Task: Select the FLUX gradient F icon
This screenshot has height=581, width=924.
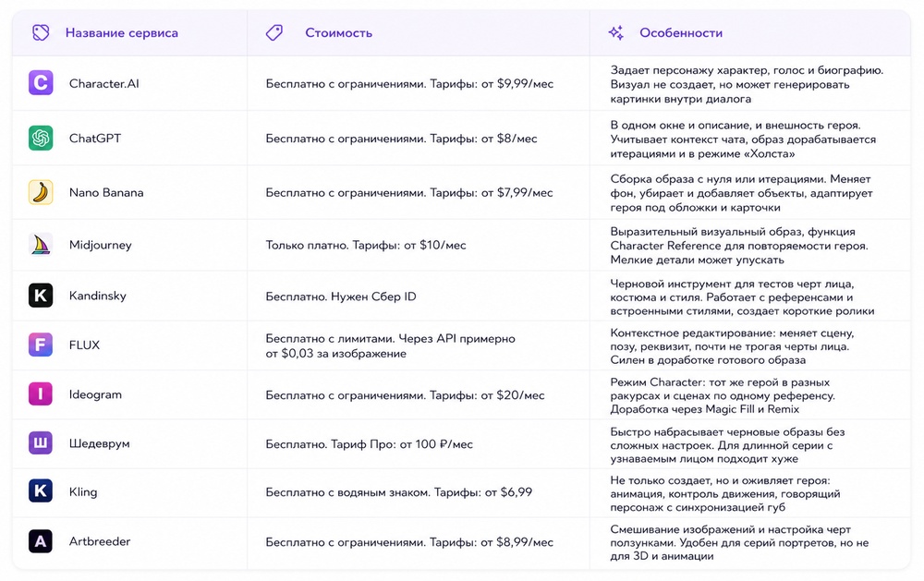Action: pyautogui.click(x=41, y=345)
